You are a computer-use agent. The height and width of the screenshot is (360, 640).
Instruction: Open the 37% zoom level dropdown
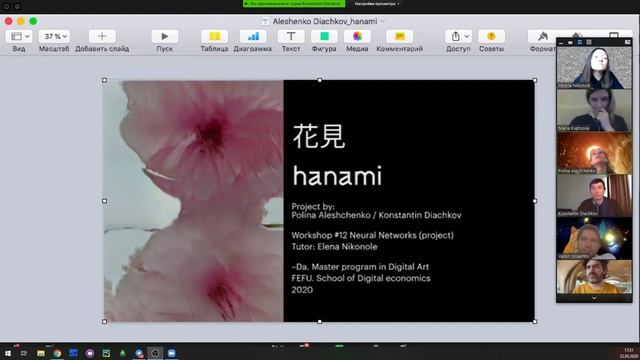54,36
